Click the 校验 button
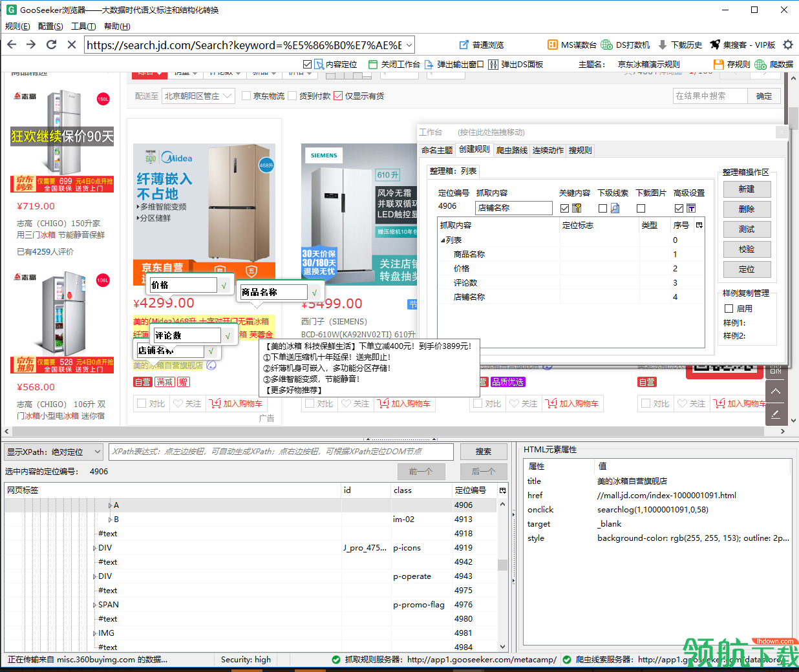Screen dimensions: 799x672 click(747, 249)
